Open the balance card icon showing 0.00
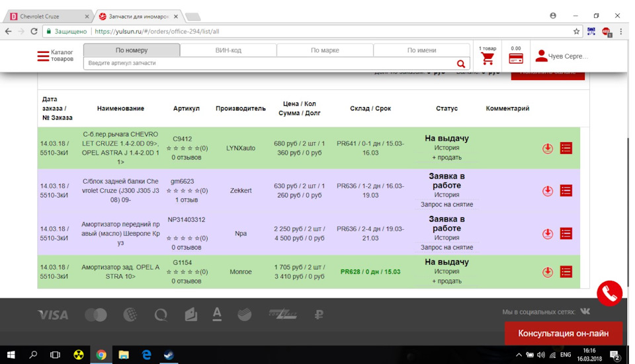 click(x=516, y=59)
